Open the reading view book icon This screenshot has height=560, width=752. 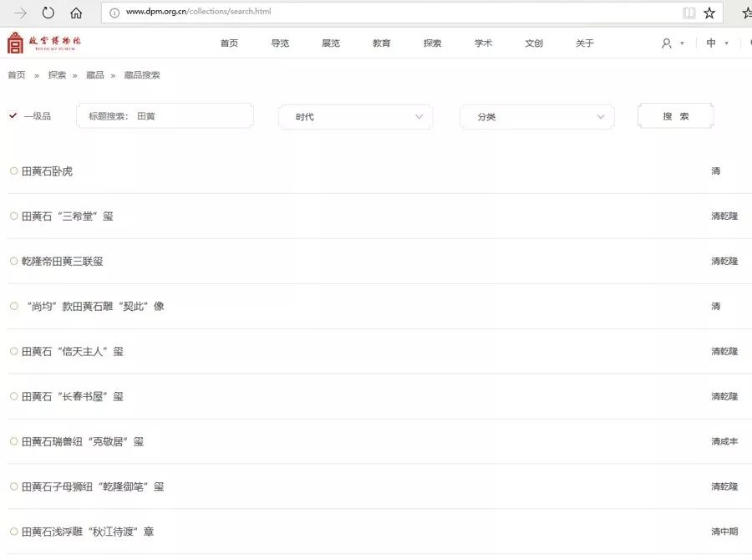pyautogui.click(x=688, y=13)
